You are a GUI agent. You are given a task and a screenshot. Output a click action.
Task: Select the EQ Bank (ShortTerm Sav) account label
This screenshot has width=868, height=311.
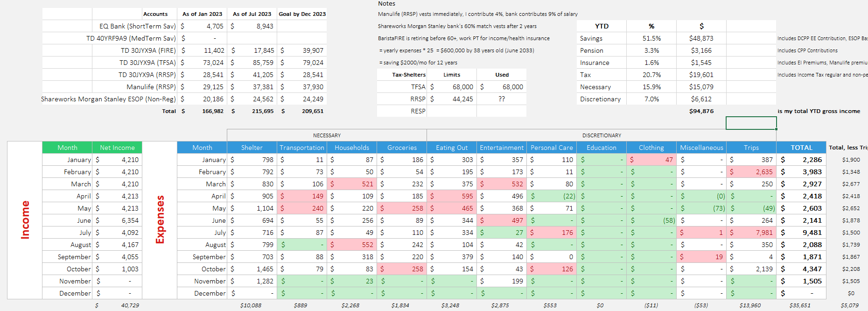[x=137, y=26]
